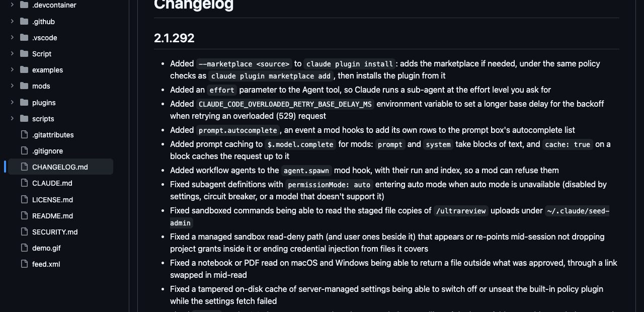The width and height of the screenshot is (644, 312).
Task: Click the examples folder icon
Action: coord(24,70)
